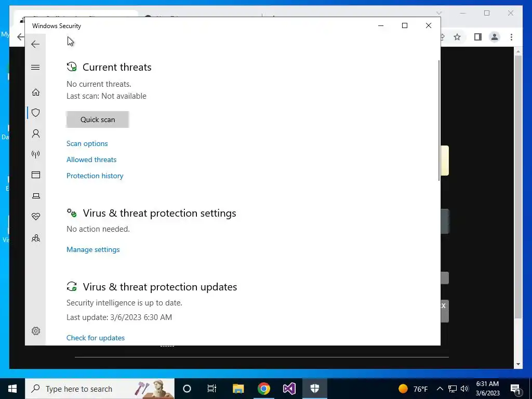Switch to Chrome from taskbar
Viewport: 532px width, 399px height.
pyautogui.click(x=263, y=389)
